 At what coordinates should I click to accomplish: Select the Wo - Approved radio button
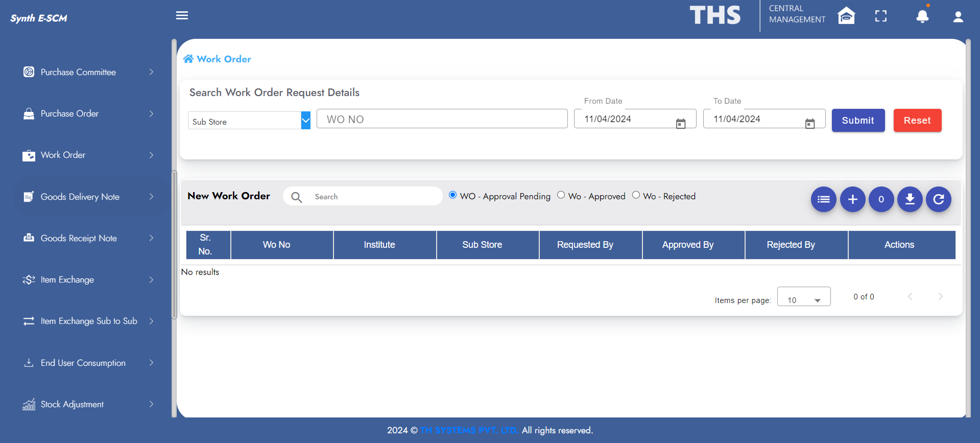pos(561,195)
